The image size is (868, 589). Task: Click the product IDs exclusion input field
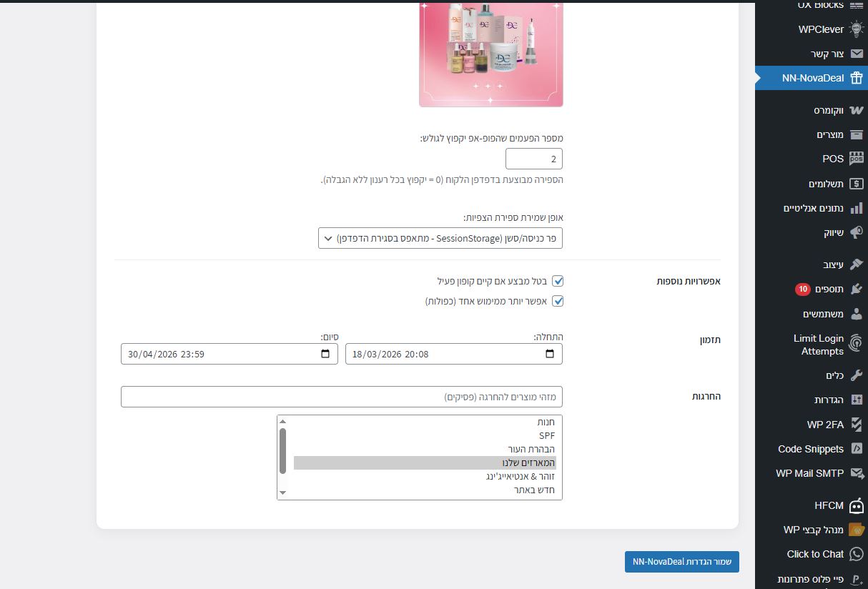pos(341,397)
